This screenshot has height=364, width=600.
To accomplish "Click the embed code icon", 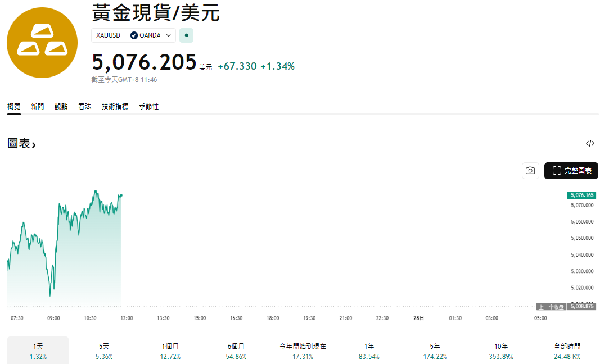I will (x=590, y=143).
